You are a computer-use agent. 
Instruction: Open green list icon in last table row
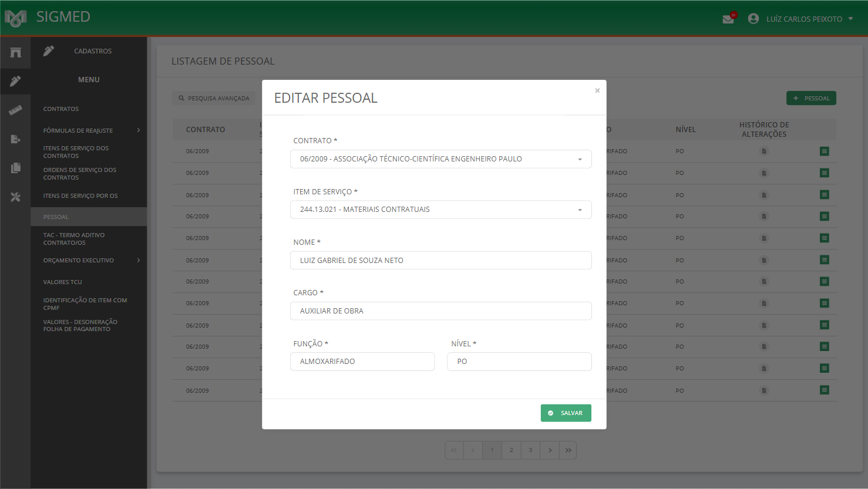[825, 390]
